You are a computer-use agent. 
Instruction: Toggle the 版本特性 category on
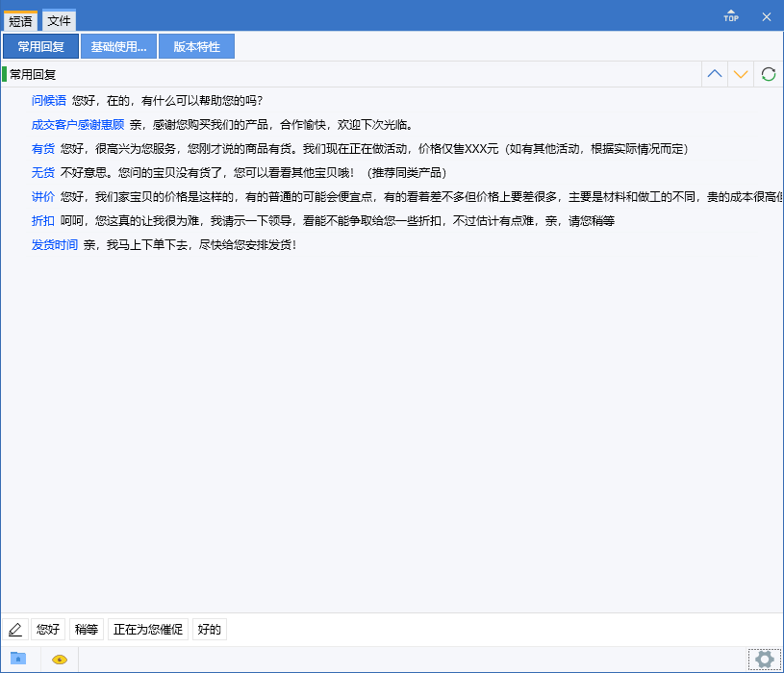(x=196, y=46)
